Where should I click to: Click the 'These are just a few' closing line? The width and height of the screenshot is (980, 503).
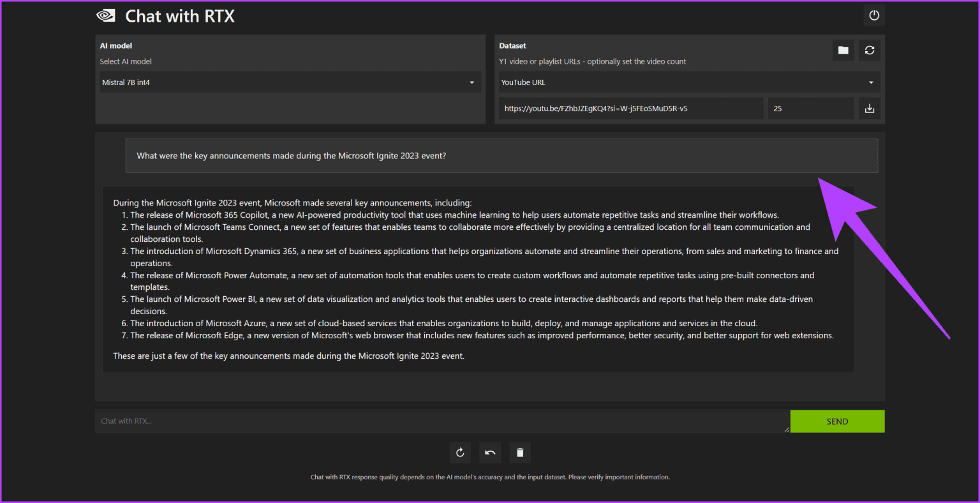point(288,356)
